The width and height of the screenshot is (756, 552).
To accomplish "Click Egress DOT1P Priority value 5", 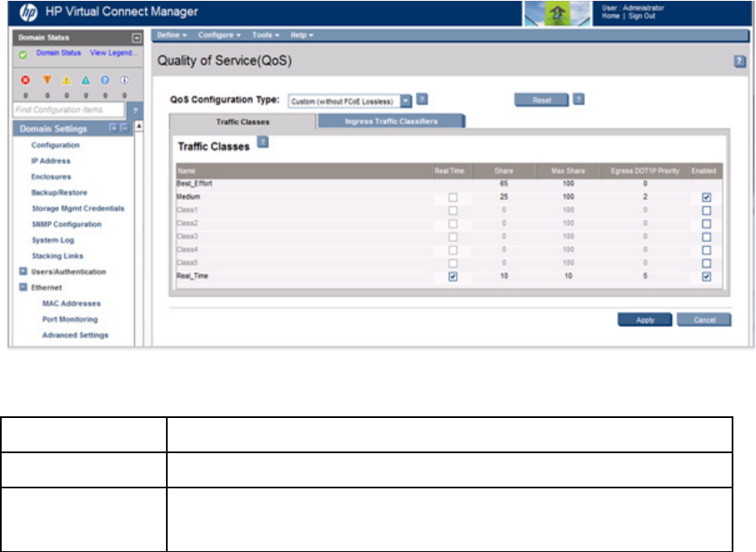I will coord(645,276).
